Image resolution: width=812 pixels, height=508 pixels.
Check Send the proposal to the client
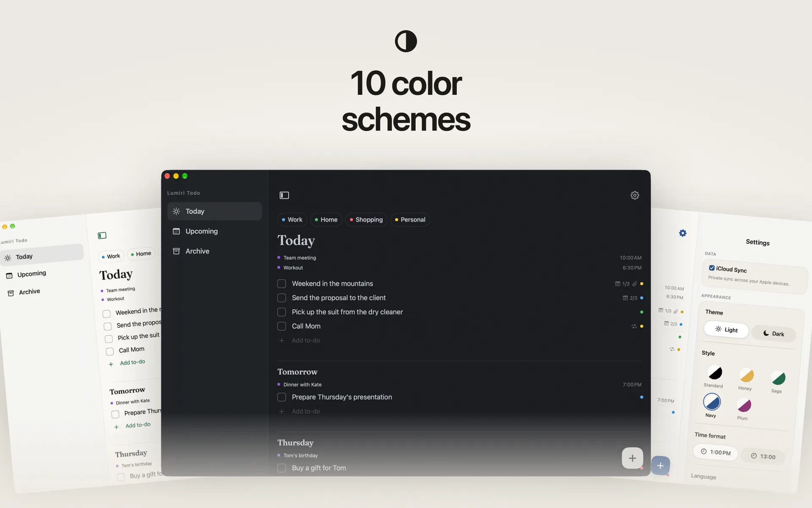[x=282, y=298]
